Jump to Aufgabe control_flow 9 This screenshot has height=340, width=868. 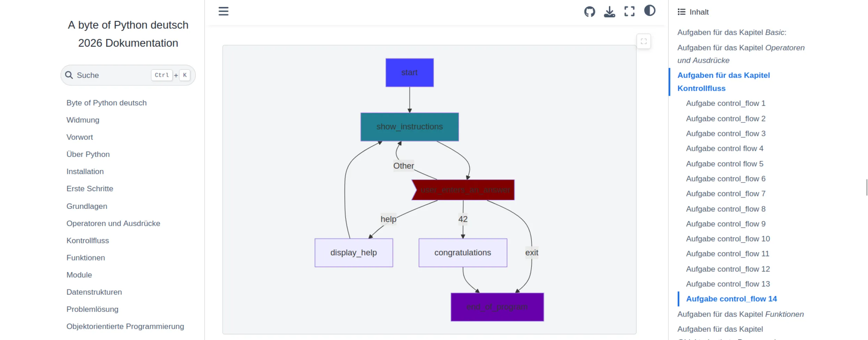click(x=726, y=223)
